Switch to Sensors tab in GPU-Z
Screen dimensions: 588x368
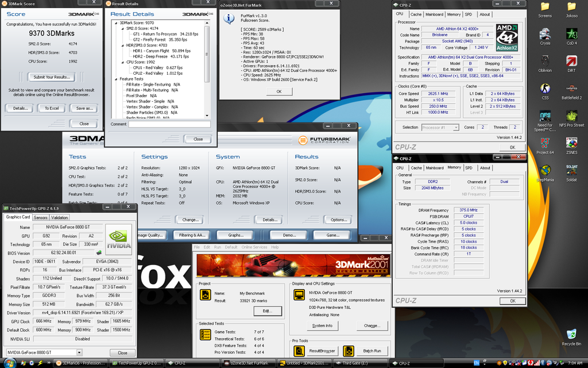[x=41, y=218]
